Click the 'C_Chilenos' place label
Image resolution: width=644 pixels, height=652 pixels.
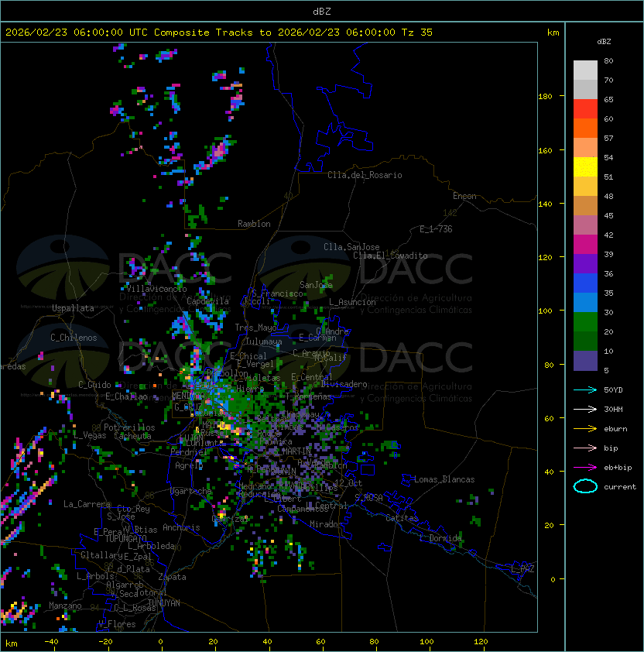(x=74, y=338)
